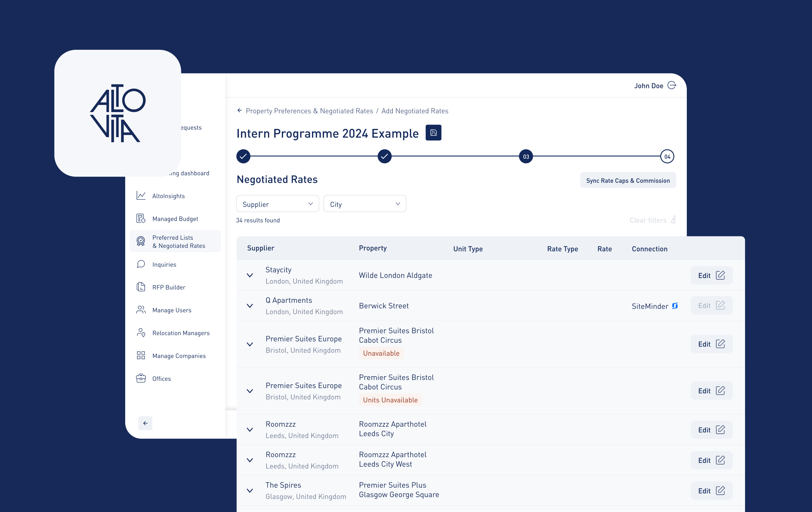This screenshot has height=512, width=812.
Task: Edit the Wilde London Aldgate rate
Action: click(x=711, y=275)
